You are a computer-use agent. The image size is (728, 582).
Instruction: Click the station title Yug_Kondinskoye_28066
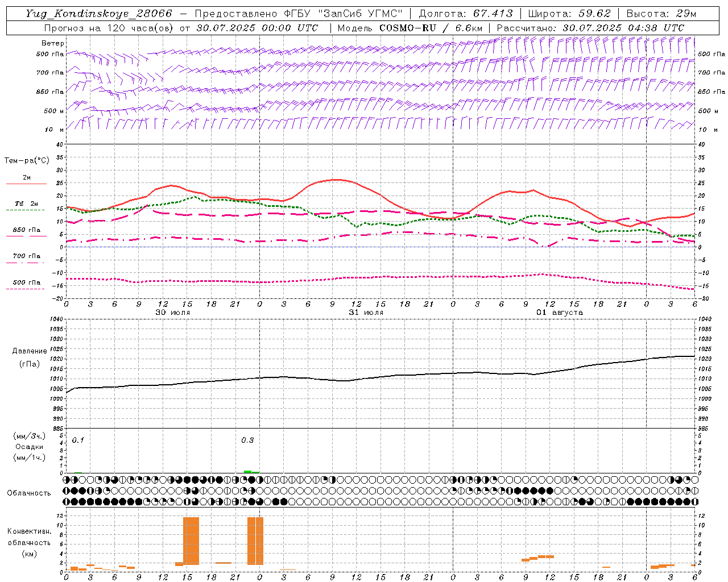tap(98, 14)
